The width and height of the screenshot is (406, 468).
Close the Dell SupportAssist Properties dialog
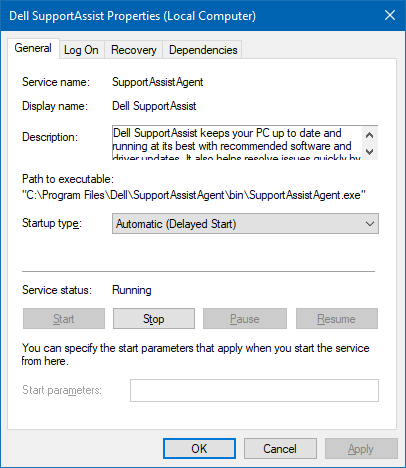390,15
